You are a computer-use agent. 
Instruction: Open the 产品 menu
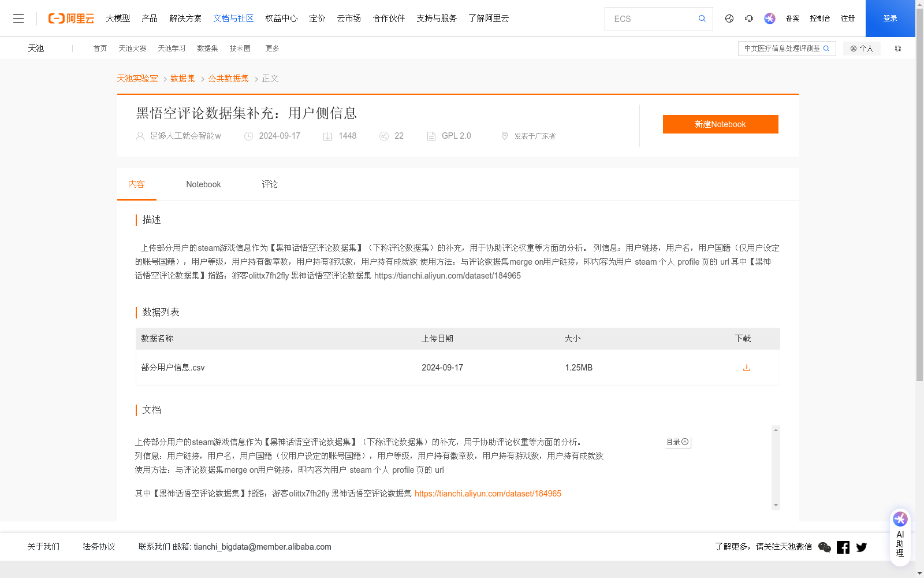[150, 18]
